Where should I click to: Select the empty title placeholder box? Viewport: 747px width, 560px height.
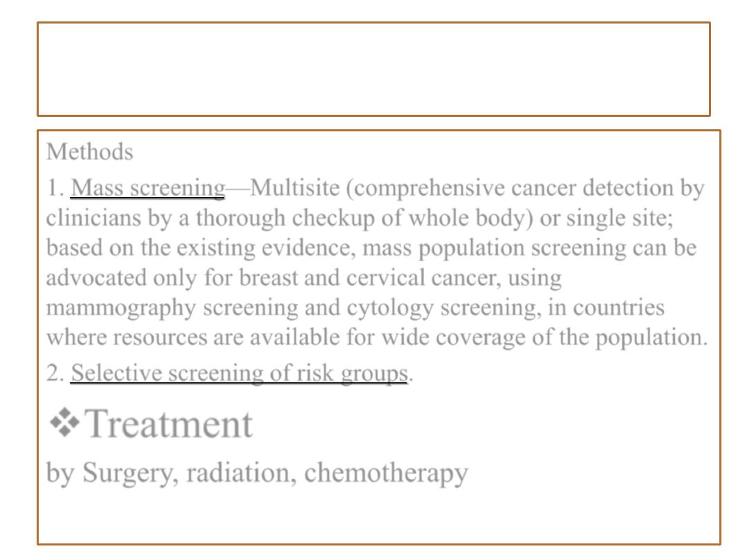[x=373, y=69]
